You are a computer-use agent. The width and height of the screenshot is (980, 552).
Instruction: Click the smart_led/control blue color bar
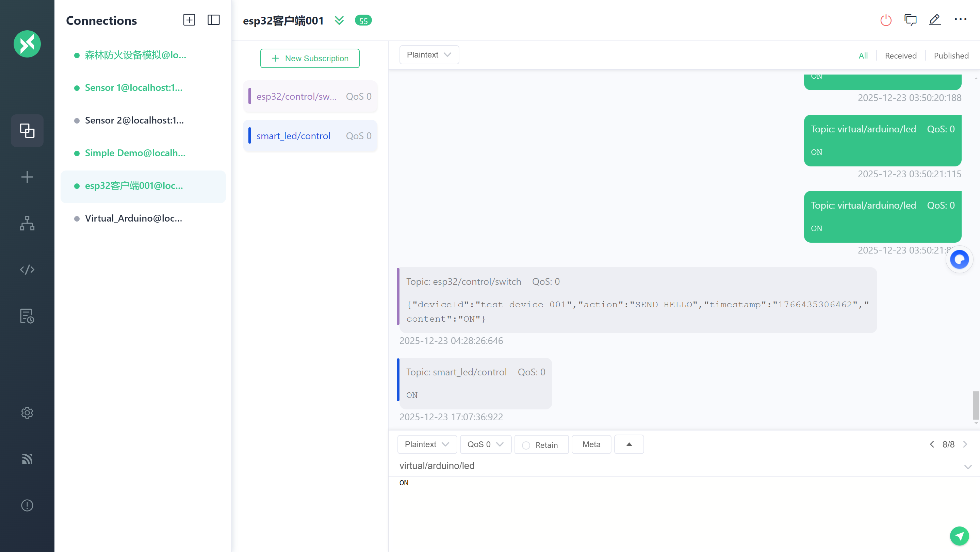pyautogui.click(x=249, y=136)
